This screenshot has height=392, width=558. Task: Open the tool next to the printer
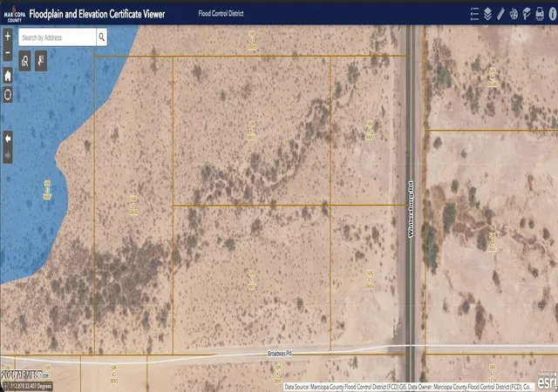point(527,14)
